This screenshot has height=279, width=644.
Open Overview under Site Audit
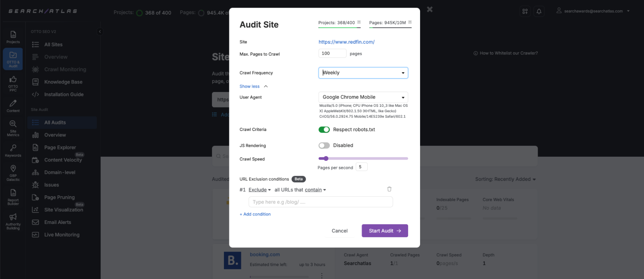(55, 135)
